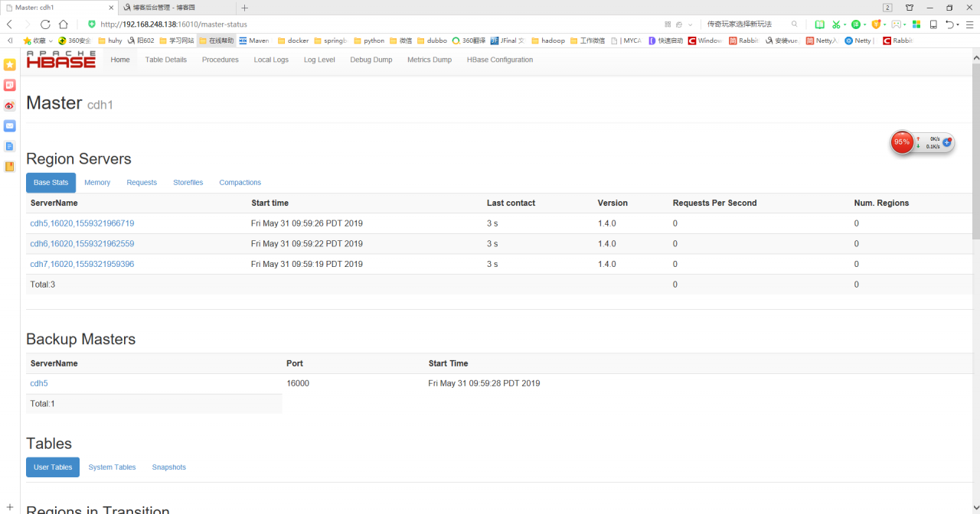Open the orange notebook icon in sidebar
980x514 pixels.
point(10,166)
